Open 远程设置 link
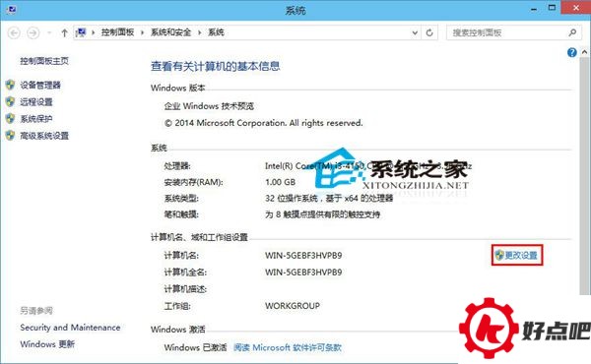 point(36,102)
